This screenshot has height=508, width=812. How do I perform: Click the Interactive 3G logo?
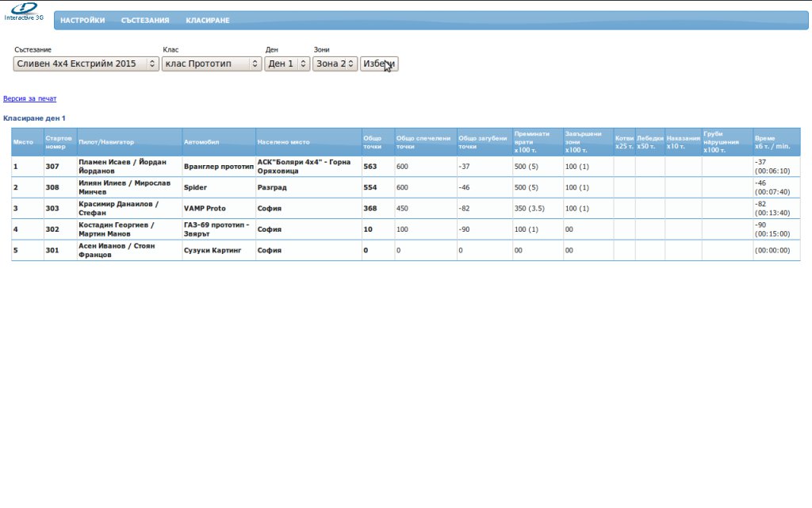[23, 11]
